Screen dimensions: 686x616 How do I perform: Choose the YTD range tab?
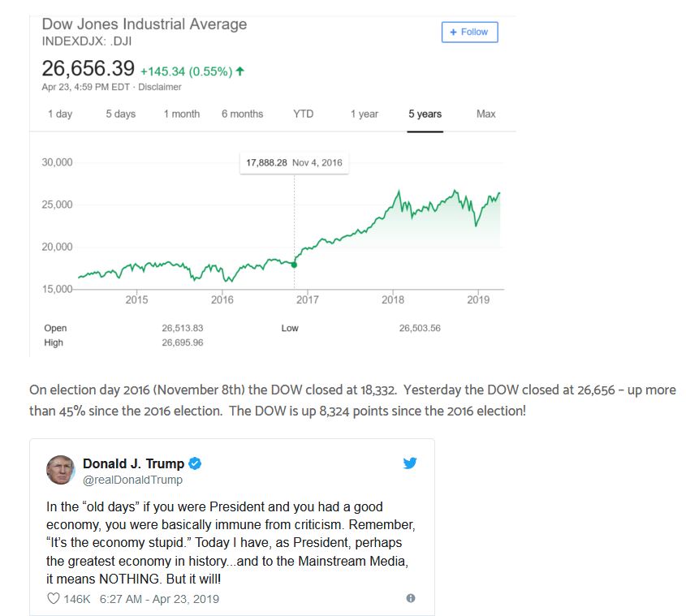tap(303, 114)
